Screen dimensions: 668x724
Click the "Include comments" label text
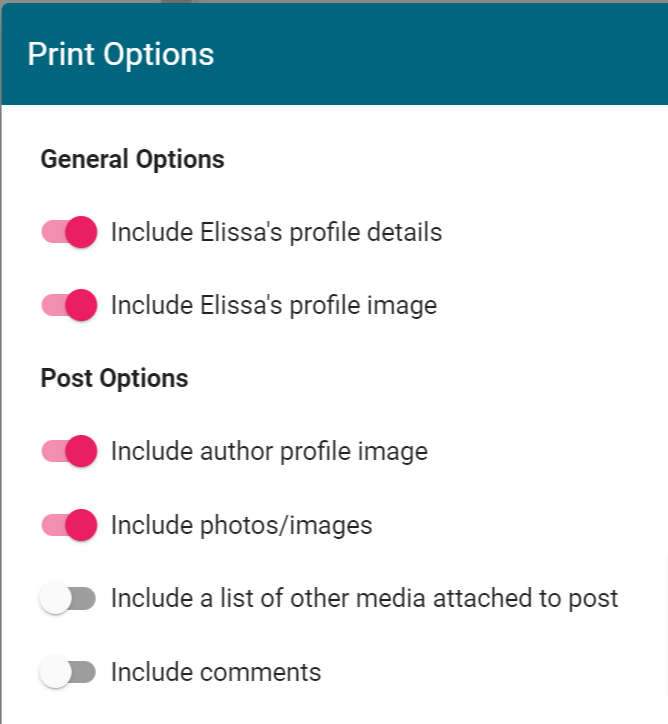tap(216, 672)
